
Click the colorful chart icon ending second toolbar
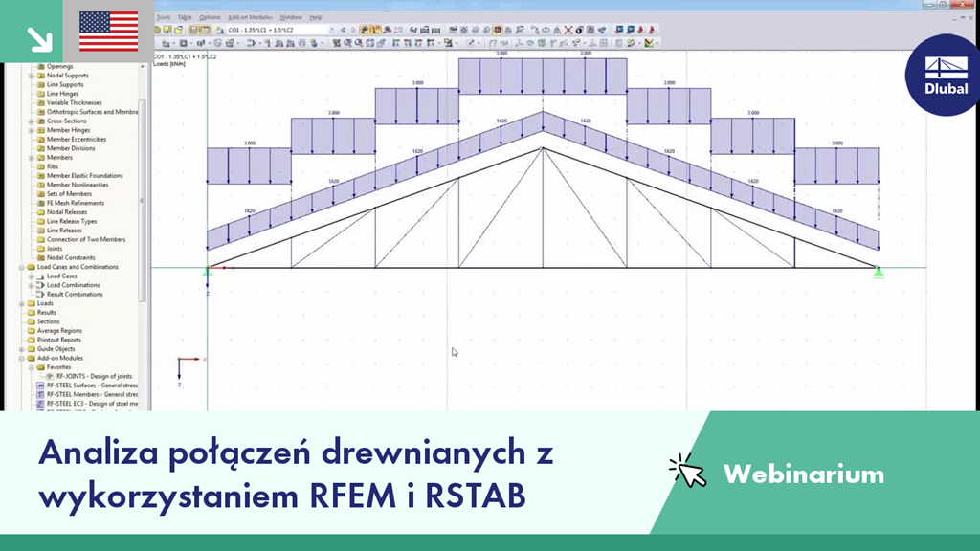tap(649, 43)
